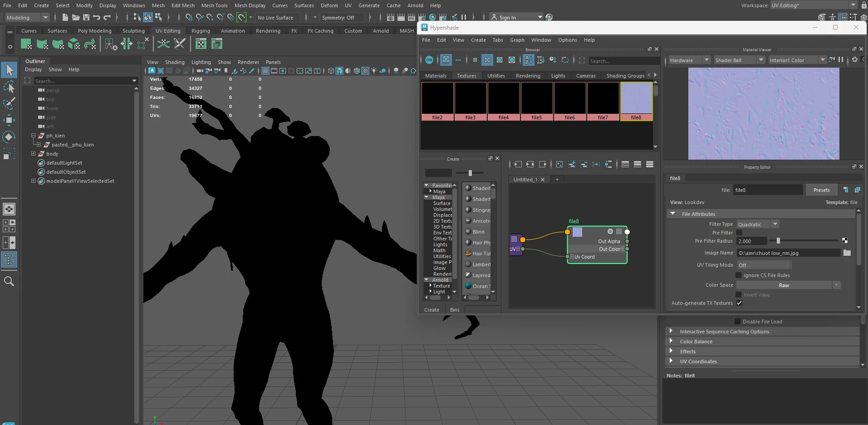Open the Filter Type Quadratic dropdown

pyautogui.click(x=758, y=225)
